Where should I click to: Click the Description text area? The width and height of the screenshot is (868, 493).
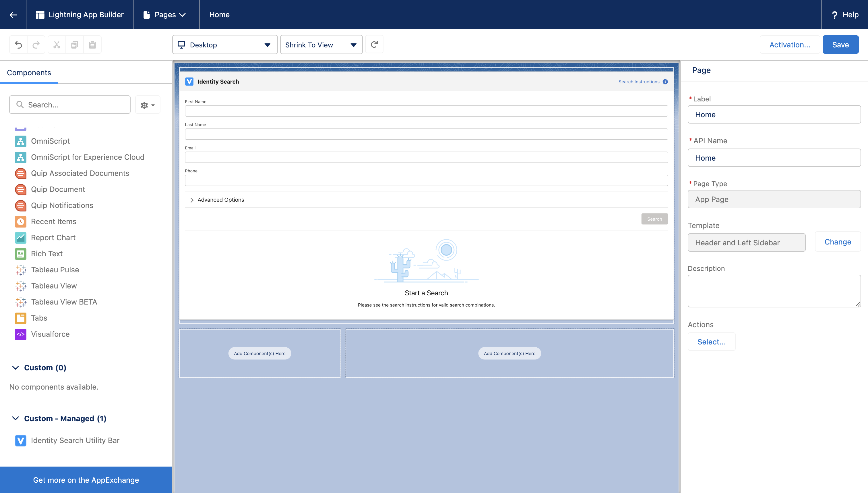pyautogui.click(x=774, y=291)
